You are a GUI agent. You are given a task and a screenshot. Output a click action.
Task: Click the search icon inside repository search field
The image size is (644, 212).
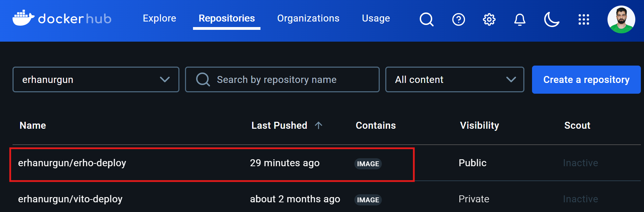203,79
